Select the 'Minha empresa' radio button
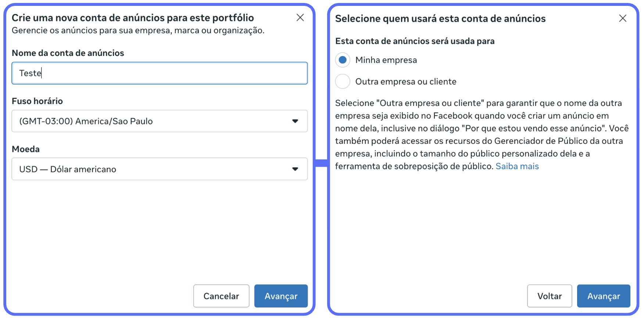 [343, 60]
